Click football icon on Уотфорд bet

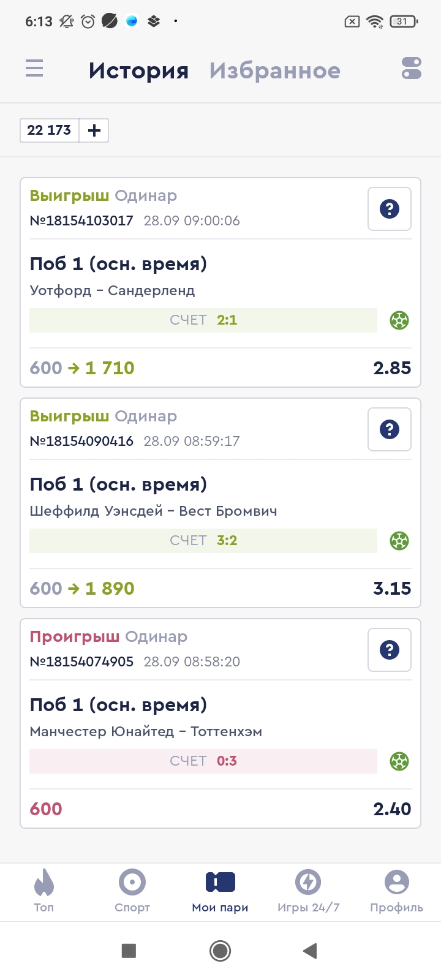(399, 320)
